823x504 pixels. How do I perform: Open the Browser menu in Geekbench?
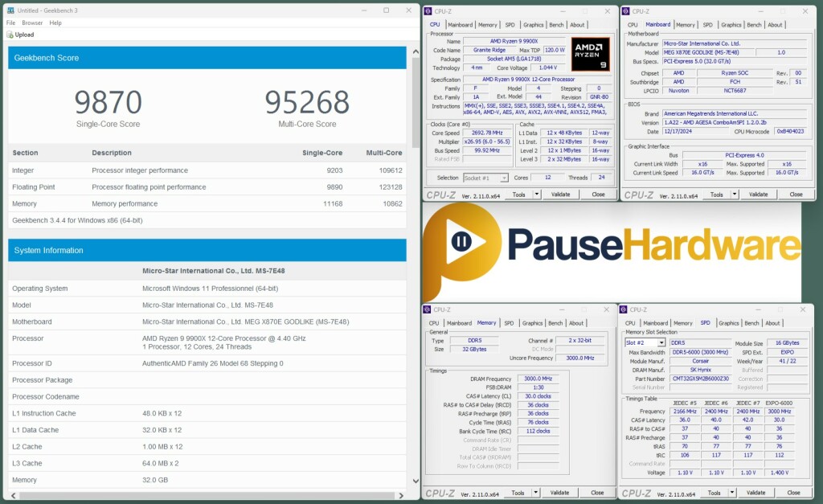coord(32,23)
